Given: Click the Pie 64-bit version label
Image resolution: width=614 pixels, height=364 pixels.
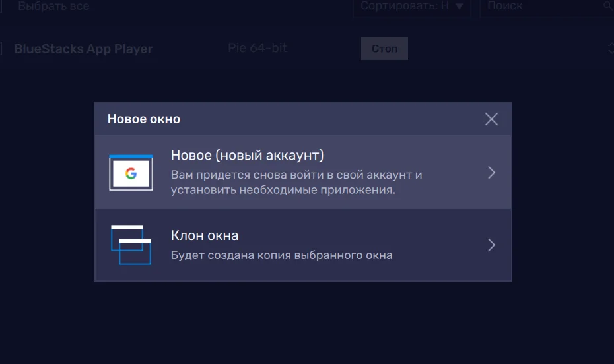Looking at the screenshot, I should 257,48.
